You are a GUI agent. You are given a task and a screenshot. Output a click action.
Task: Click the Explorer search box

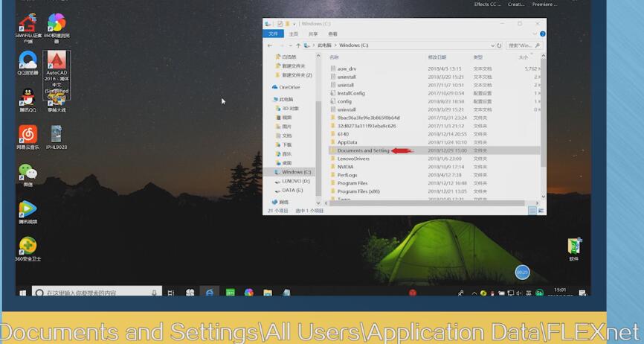click(524, 45)
